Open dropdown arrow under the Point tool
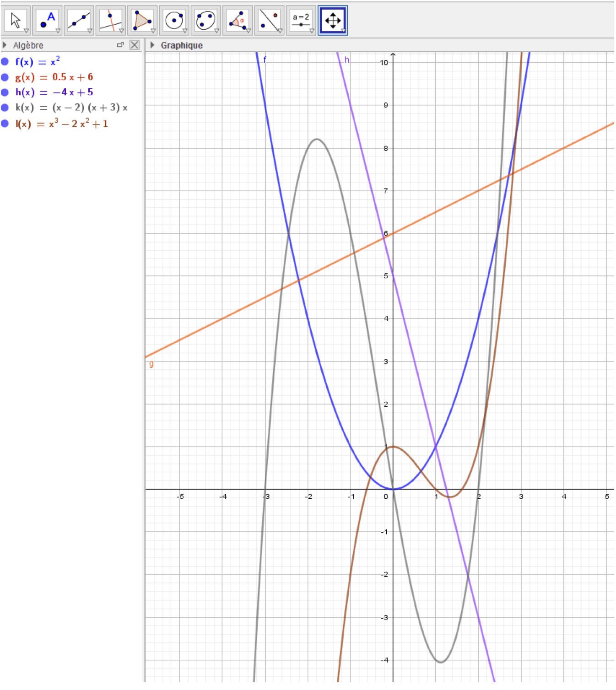 (x=58, y=31)
